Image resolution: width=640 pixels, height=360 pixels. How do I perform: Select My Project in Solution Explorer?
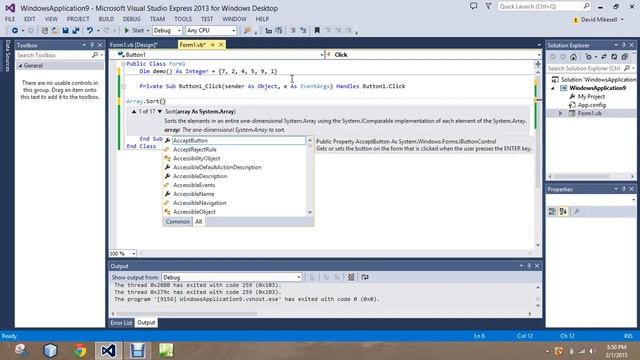(591, 96)
